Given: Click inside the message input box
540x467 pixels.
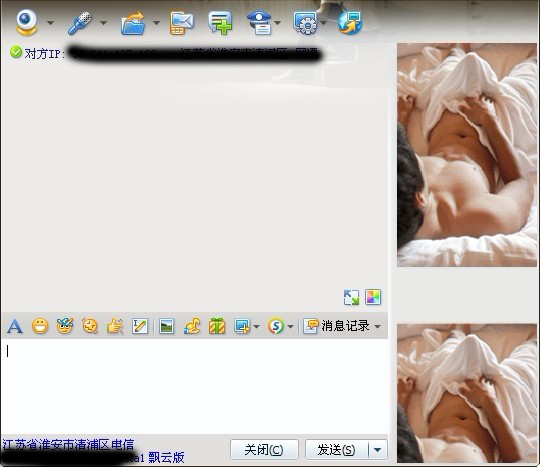Looking at the screenshot, I should click(195, 386).
